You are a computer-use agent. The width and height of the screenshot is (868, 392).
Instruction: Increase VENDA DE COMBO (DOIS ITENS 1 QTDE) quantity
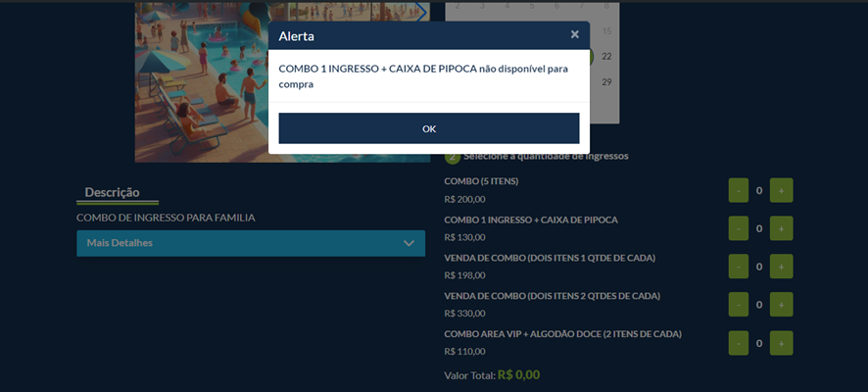[781, 267]
